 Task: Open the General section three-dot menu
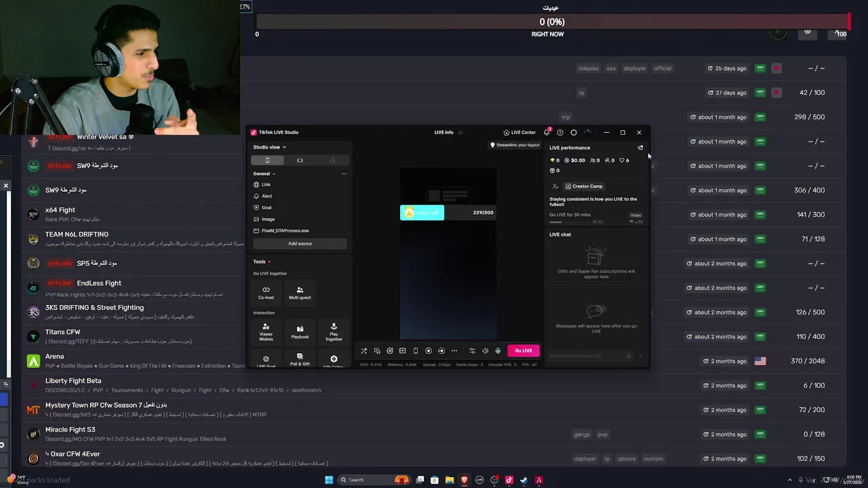pyautogui.click(x=344, y=174)
